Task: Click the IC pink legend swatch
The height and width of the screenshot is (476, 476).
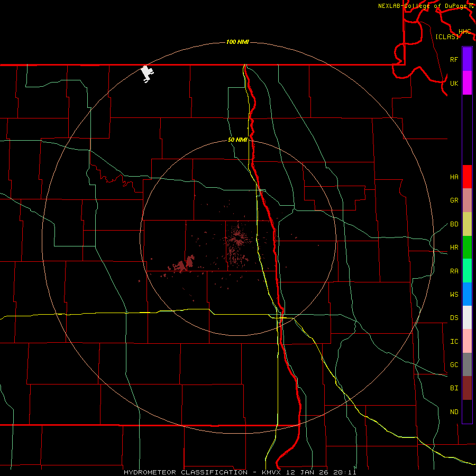Action: tap(467, 341)
